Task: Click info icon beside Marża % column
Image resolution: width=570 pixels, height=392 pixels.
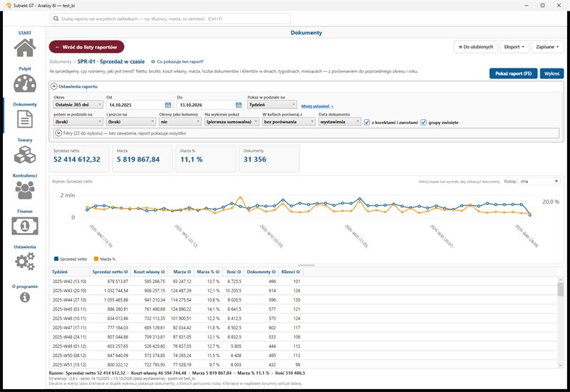Action: 217,272
